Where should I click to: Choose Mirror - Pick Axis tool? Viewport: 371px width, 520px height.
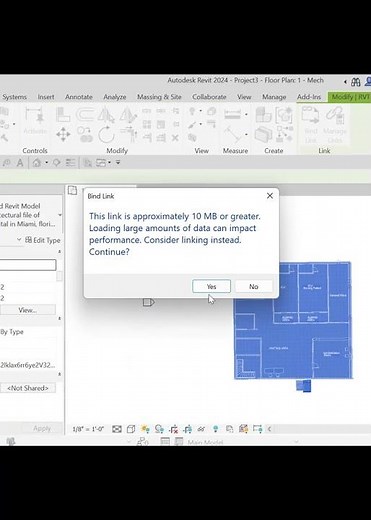coord(106,115)
